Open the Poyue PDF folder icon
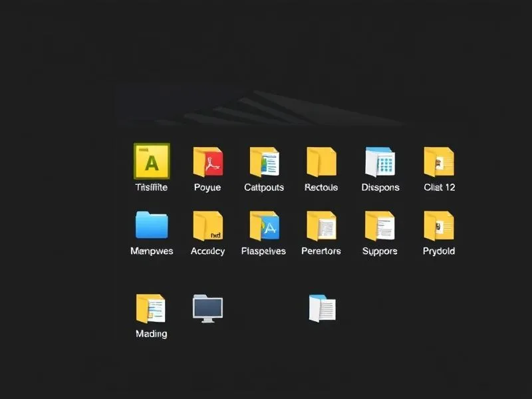Image resolution: width=532 pixels, height=399 pixels. coord(207,162)
